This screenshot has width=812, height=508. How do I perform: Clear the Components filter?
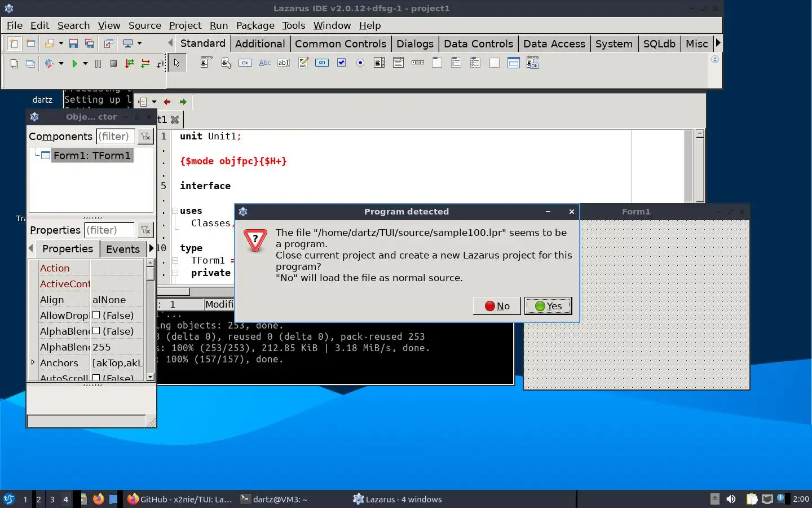click(x=145, y=136)
